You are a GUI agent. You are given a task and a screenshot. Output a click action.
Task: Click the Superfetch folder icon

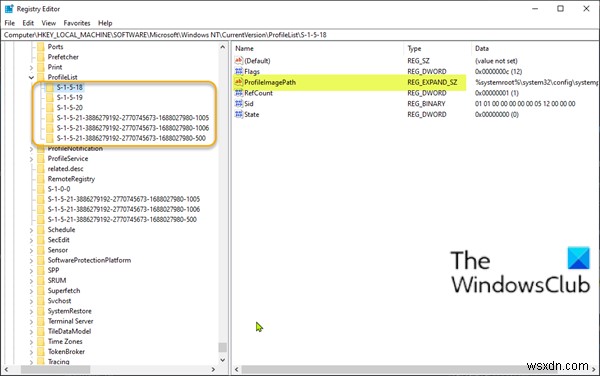click(41, 291)
